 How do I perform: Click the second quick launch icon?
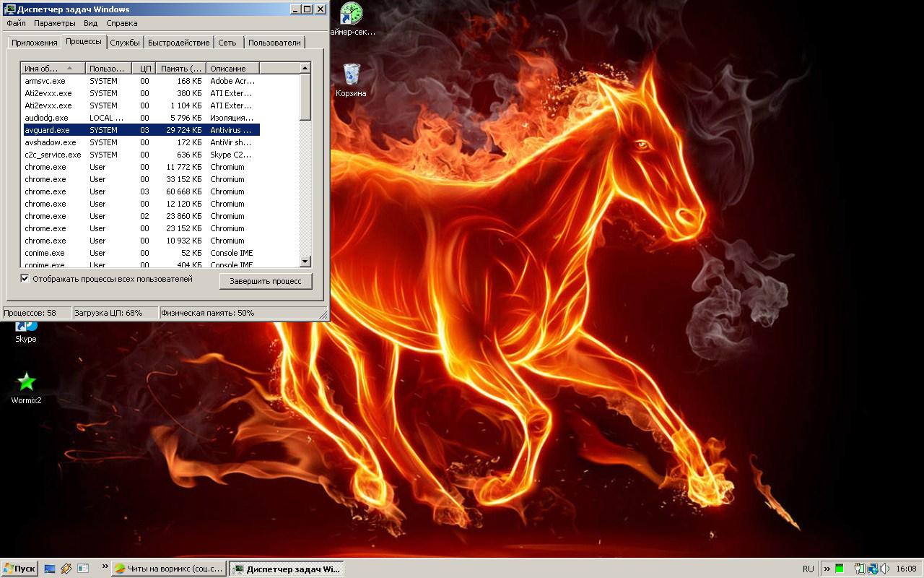coord(66,569)
